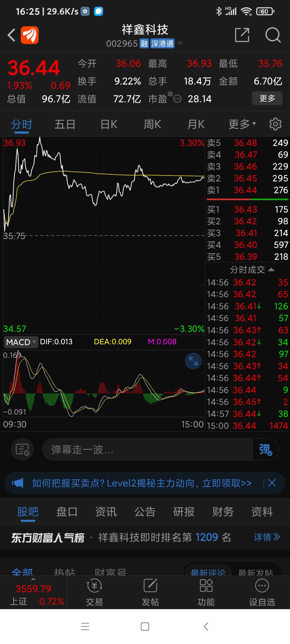The image size is (290, 644).
Task: Switch to the 五日 chart tab
Action: pyautogui.click(x=65, y=125)
